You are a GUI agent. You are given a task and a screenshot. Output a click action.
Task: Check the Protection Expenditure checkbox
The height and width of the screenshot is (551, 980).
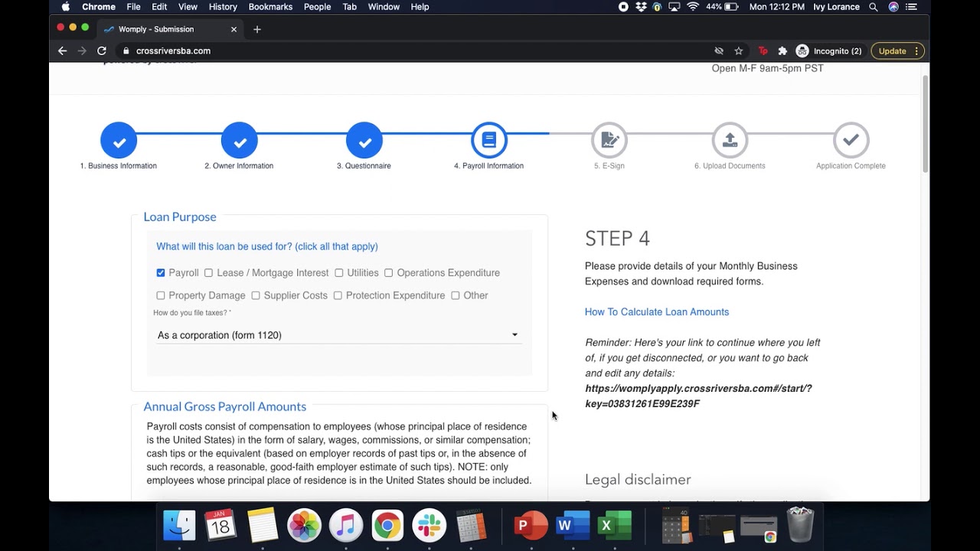(338, 295)
